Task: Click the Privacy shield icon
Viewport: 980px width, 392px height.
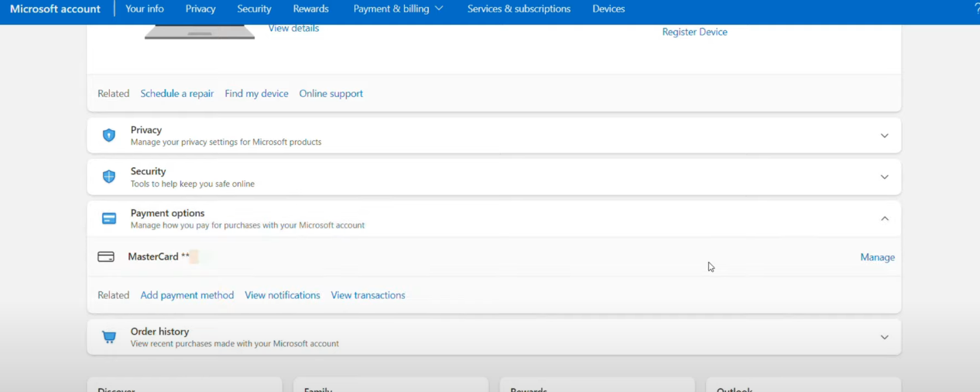Action: click(x=109, y=136)
